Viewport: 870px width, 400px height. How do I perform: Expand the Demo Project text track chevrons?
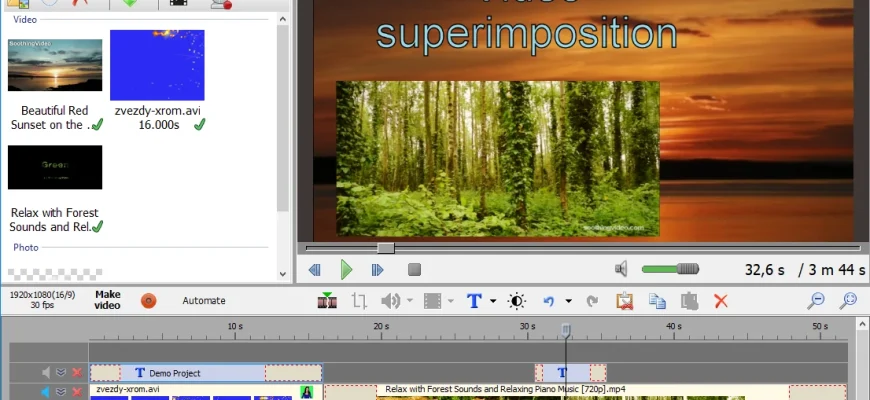61,373
